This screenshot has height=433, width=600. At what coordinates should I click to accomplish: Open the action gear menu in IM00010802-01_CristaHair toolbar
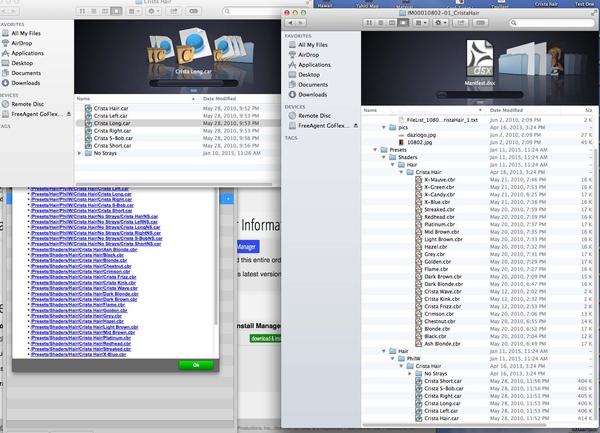(440, 23)
